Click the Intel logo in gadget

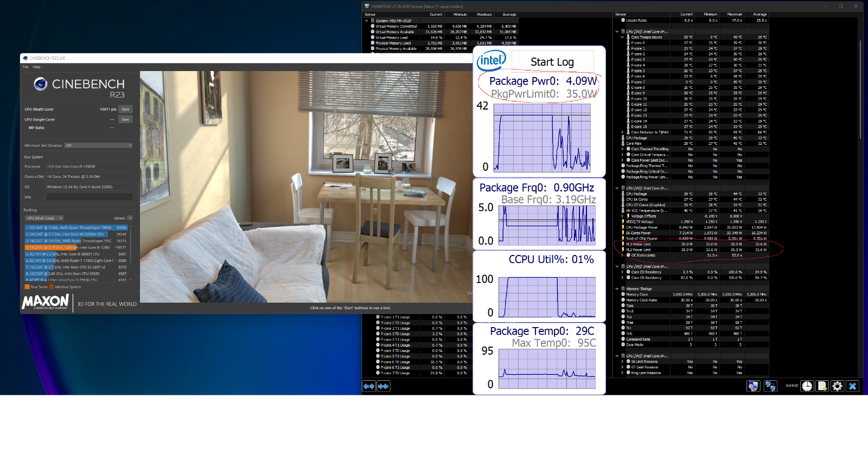492,60
